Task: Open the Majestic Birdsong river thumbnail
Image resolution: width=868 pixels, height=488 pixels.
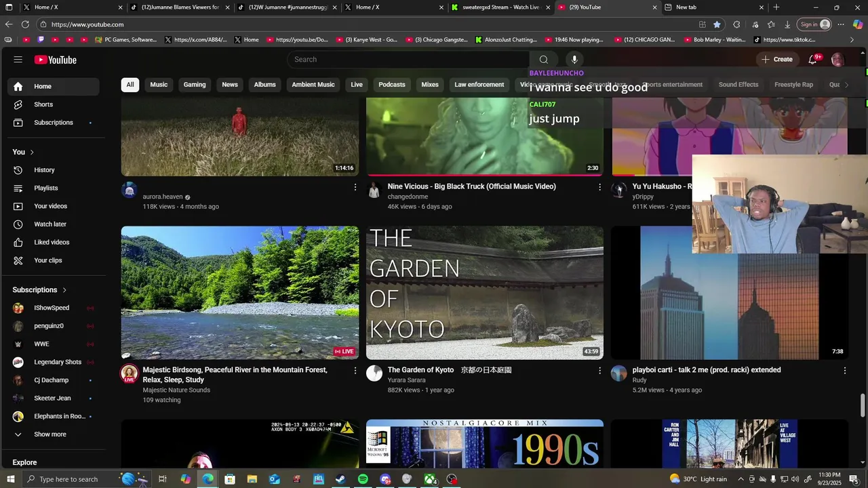Action: click(x=240, y=293)
